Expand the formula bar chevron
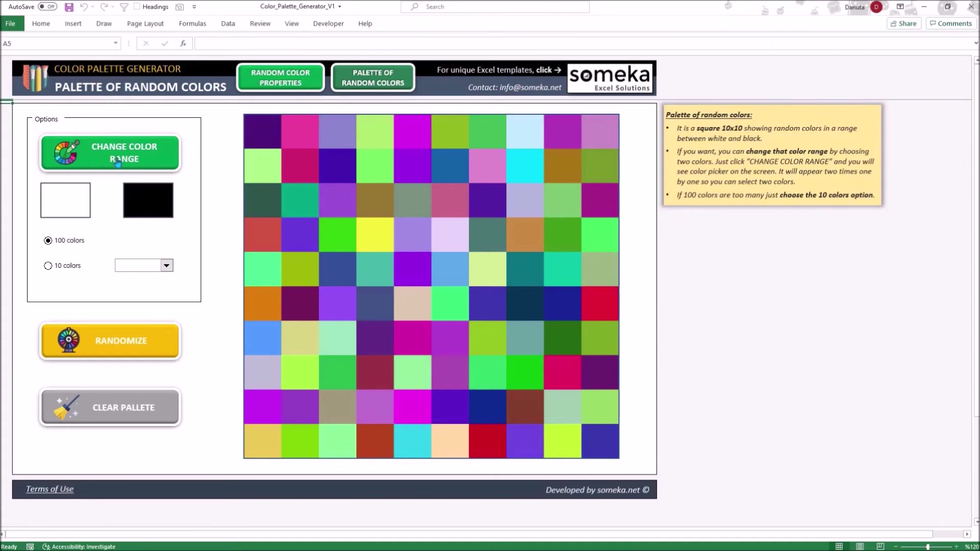The width and height of the screenshot is (980, 551). (976, 43)
